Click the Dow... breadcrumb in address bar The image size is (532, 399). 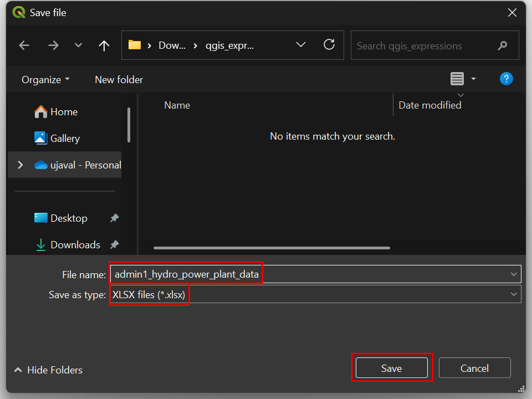172,45
